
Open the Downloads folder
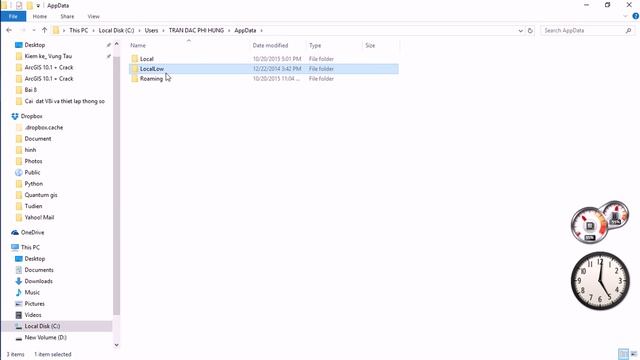pos(38,281)
